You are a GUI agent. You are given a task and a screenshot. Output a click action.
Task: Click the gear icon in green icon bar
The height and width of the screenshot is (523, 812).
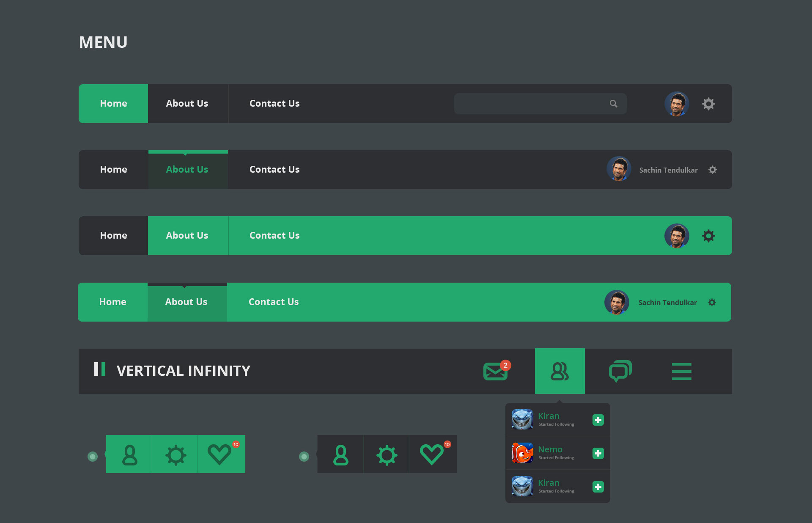(x=176, y=455)
